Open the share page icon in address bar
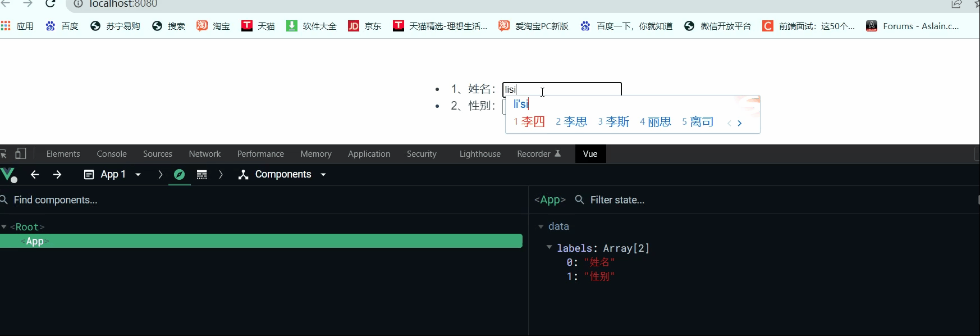The height and width of the screenshot is (336, 980). [956, 4]
